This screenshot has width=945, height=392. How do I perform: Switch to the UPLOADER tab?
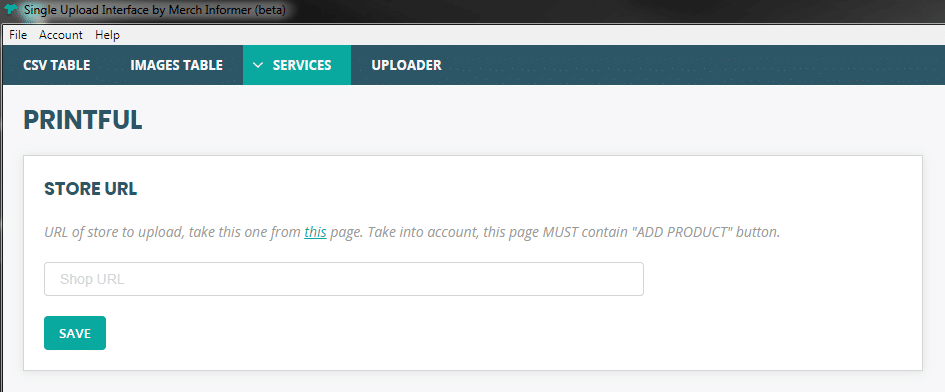coord(406,65)
